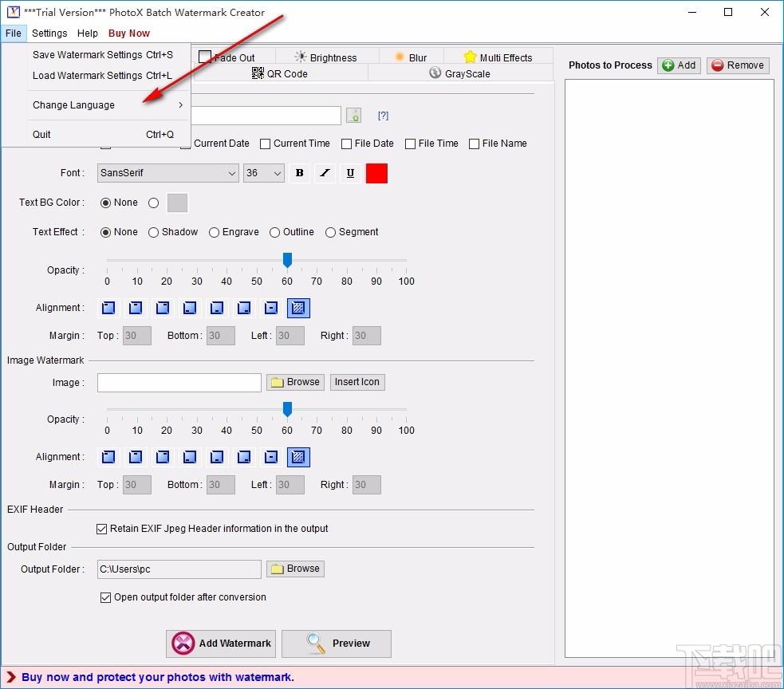Set image watermark alignment to bottom-left
This screenshot has width=784, height=689.
click(190, 457)
